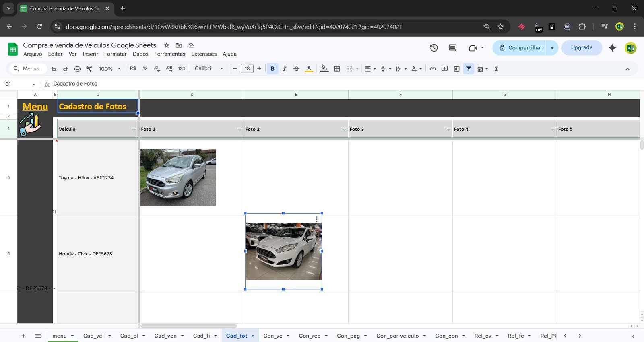Image resolution: width=644 pixels, height=342 pixels.
Task: Toggle bold formatting
Action: tap(272, 69)
